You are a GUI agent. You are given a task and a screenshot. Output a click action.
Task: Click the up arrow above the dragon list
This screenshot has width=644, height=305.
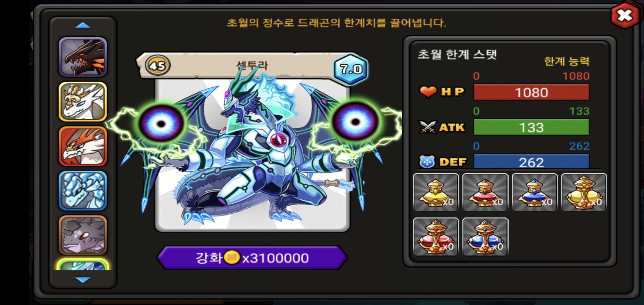click(x=83, y=25)
